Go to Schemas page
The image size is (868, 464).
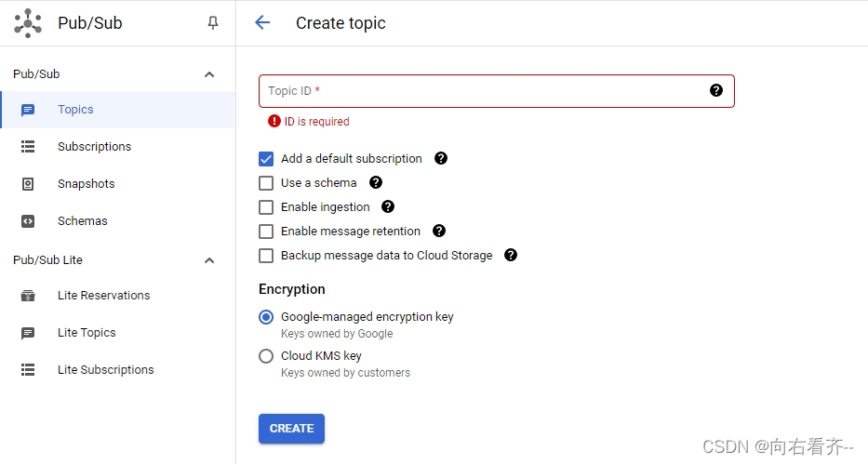[118, 220]
